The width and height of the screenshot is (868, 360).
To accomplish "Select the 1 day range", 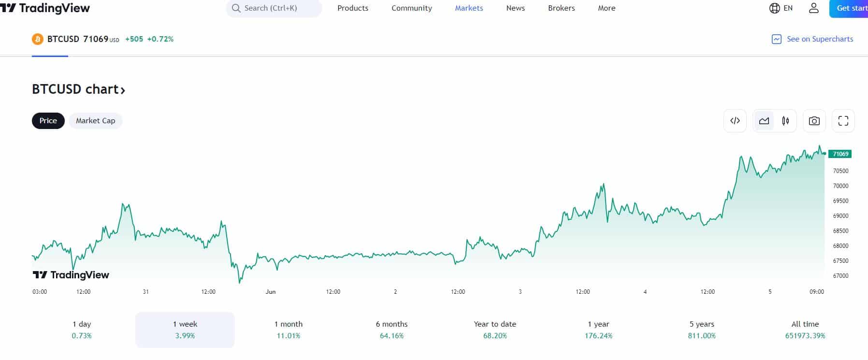I will (x=82, y=330).
